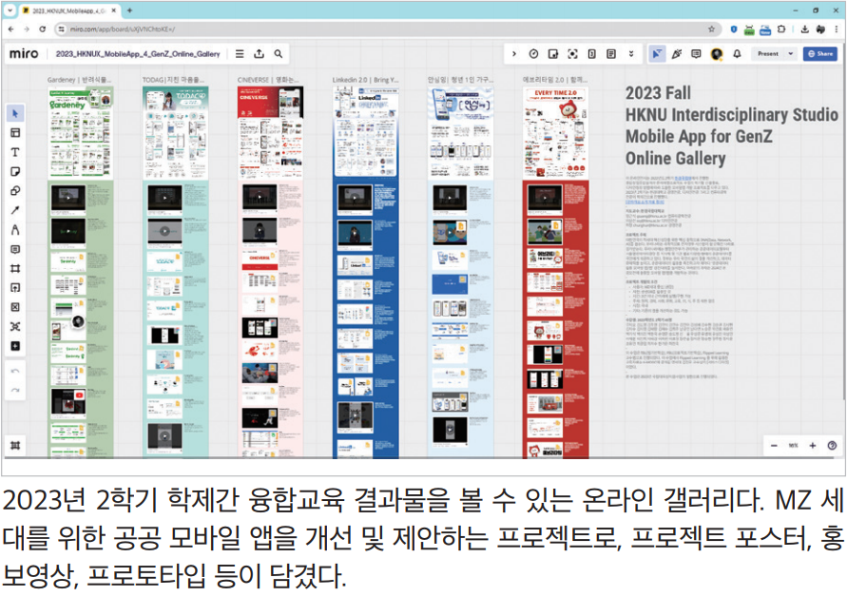Export the board using the upload icon

pyautogui.click(x=260, y=53)
